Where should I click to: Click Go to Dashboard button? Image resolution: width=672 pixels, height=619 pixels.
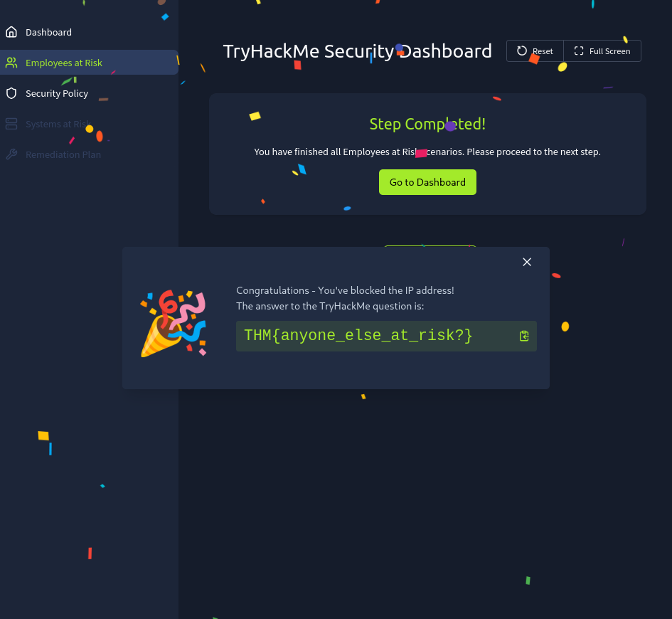tap(427, 182)
